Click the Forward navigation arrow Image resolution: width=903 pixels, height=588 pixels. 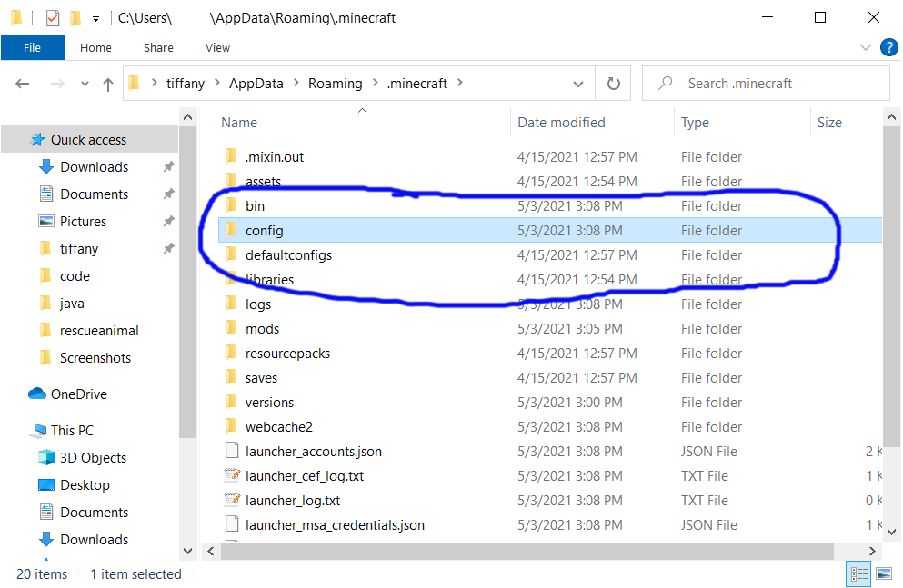coord(57,84)
